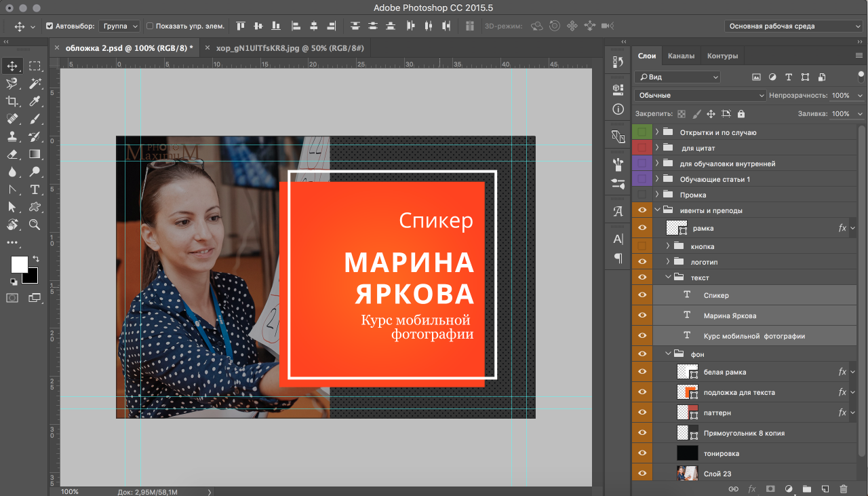
Task: Switch to the Контуры tab
Action: click(722, 56)
